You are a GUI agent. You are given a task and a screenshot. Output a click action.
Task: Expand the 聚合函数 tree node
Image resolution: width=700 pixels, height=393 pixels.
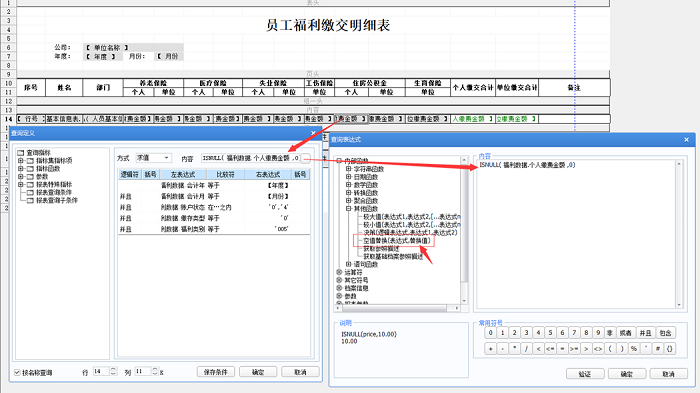click(349, 201)
